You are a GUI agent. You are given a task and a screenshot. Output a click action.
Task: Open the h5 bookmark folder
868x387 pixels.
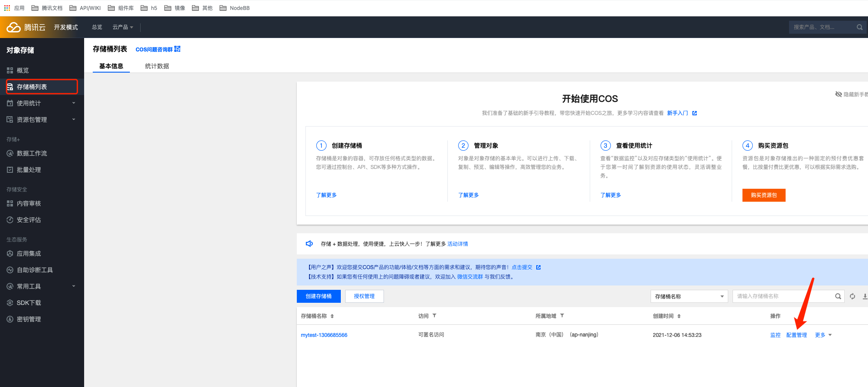[x=149, y=8]
